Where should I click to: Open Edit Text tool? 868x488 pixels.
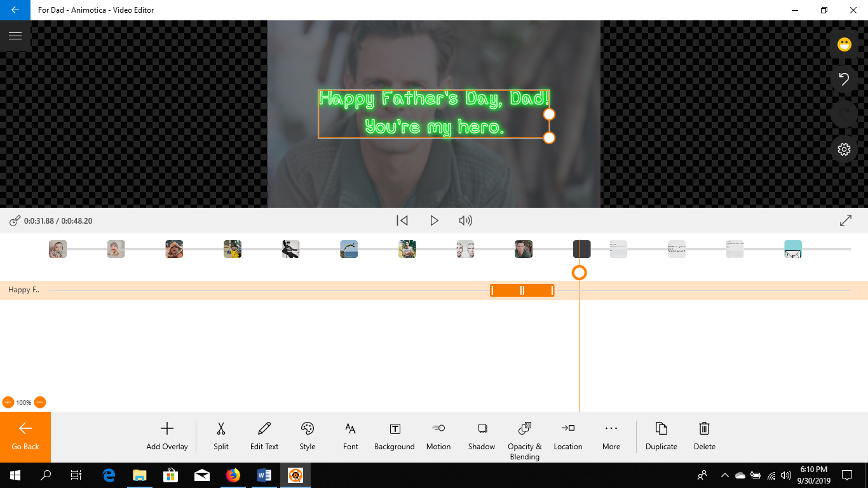tap(264, 437)
